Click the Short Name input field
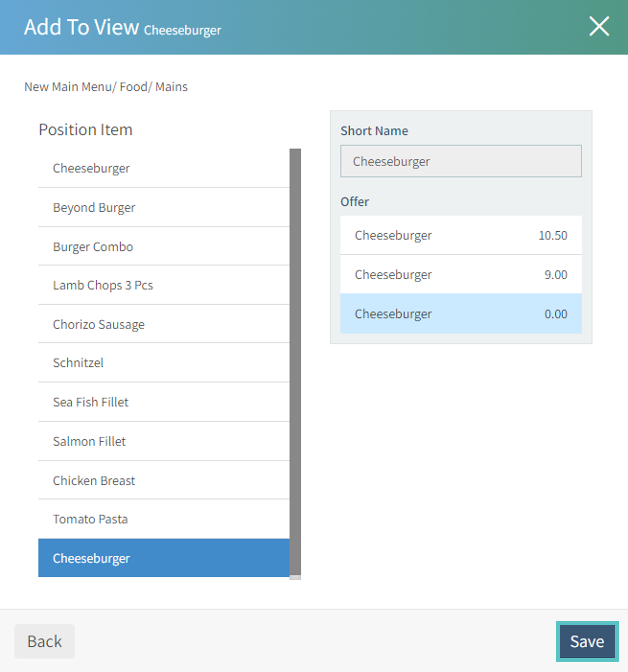The width and height of the screenshot is (628, 672). point(461,161)
